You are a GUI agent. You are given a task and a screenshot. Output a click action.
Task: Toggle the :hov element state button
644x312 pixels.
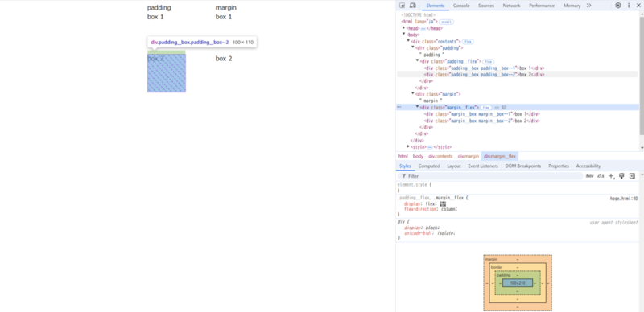point(590,176)
